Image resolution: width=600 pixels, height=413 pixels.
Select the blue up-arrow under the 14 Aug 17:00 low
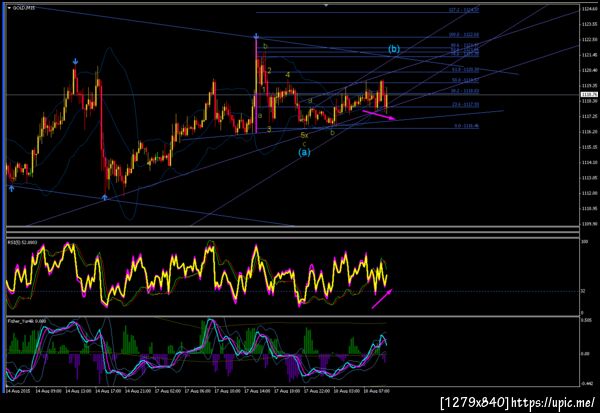[x=104, y=198]
